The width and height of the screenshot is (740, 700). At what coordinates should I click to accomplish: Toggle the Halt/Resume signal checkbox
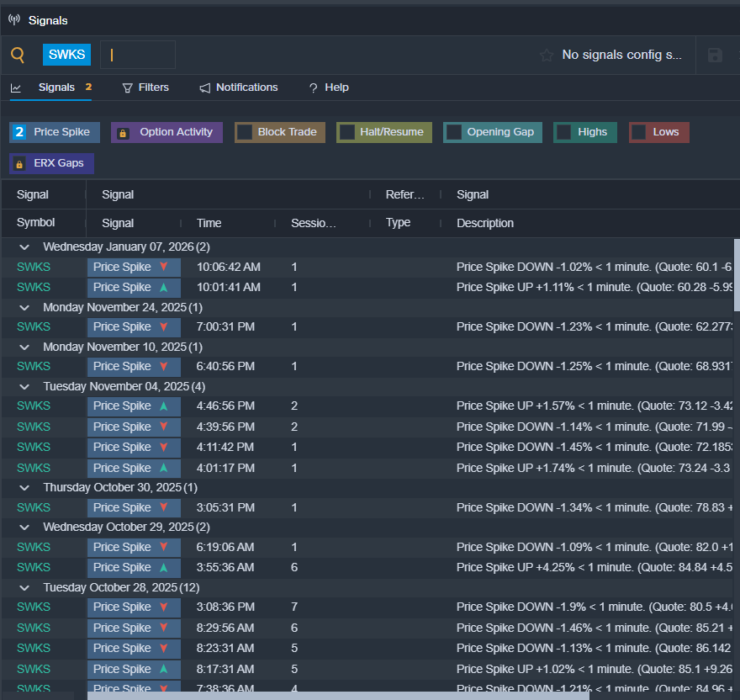[346, 132]
